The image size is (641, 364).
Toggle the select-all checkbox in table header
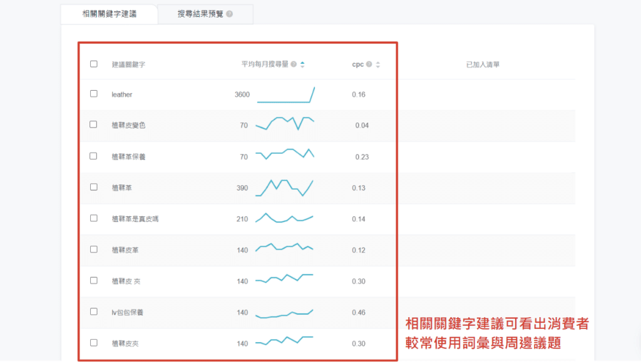[x=94, y=64]
